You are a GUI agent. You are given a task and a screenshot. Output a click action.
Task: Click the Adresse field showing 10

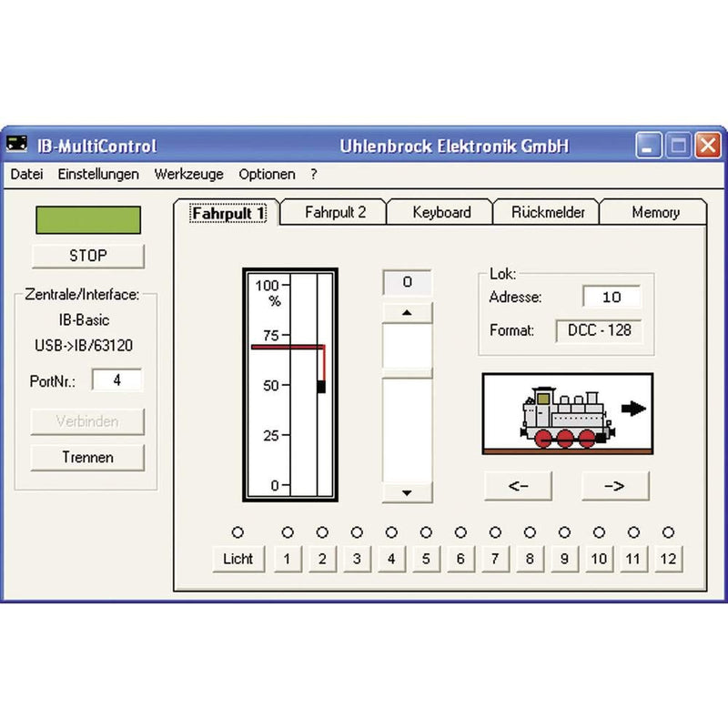click(612, 297)
